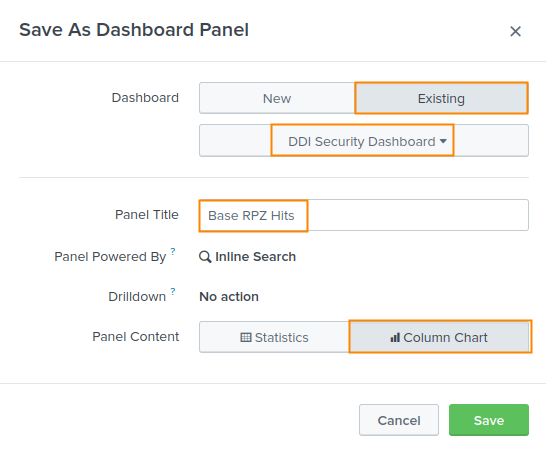Click the dropdown caret next to DDI Security Dashboard
This screenshot has height=456, width=546.
(443, 141)
